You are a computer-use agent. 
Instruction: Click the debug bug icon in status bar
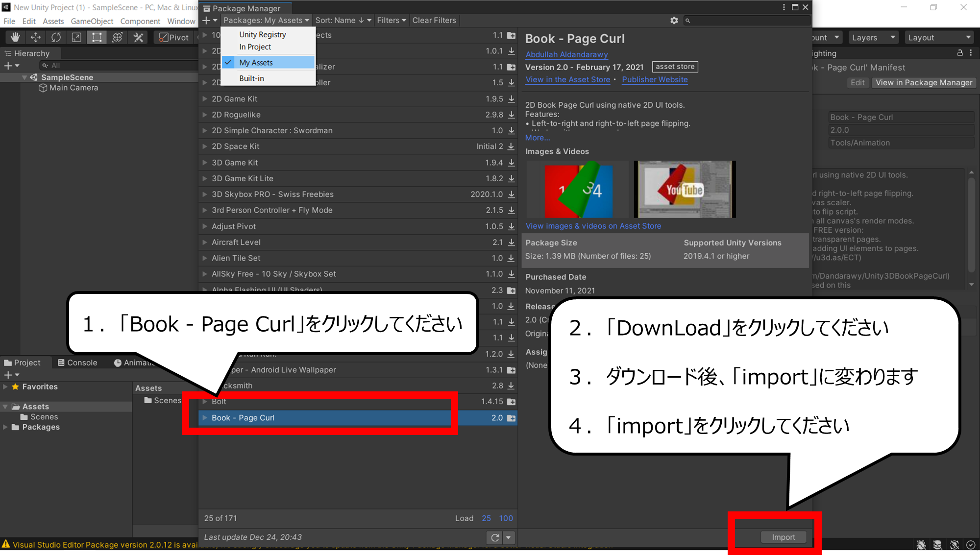pos(921,545)
